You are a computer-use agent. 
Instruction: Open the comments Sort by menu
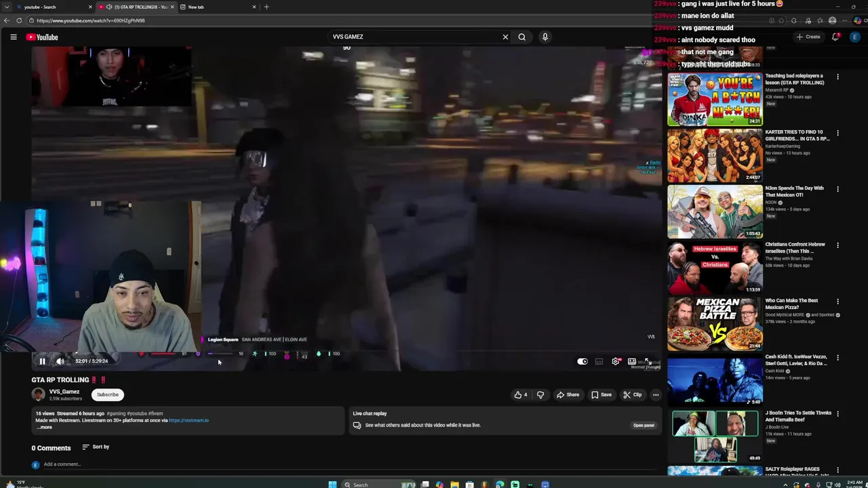pos(96,447)
